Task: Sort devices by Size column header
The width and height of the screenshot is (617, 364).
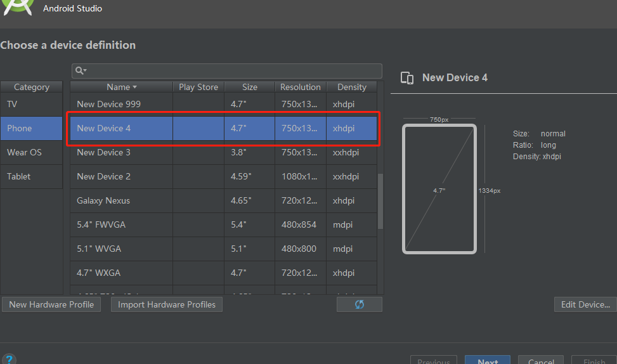Action: pos(249,87)
